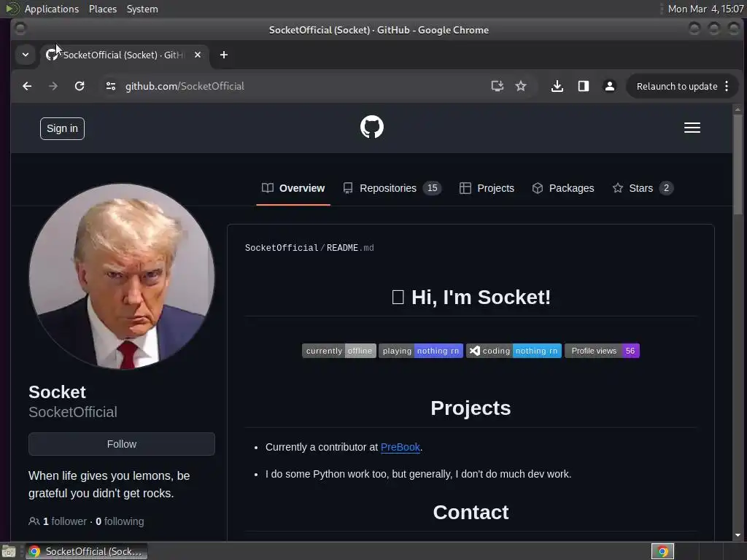Go back with the browser back arrow
The image size is (747, 560).
click(27, 86)
